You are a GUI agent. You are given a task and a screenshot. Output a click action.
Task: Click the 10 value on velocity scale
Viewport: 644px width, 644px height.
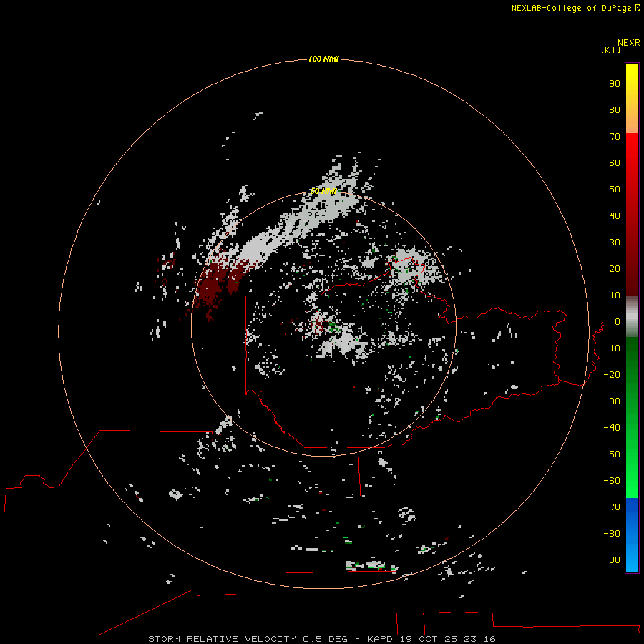(x=615, y=296)
